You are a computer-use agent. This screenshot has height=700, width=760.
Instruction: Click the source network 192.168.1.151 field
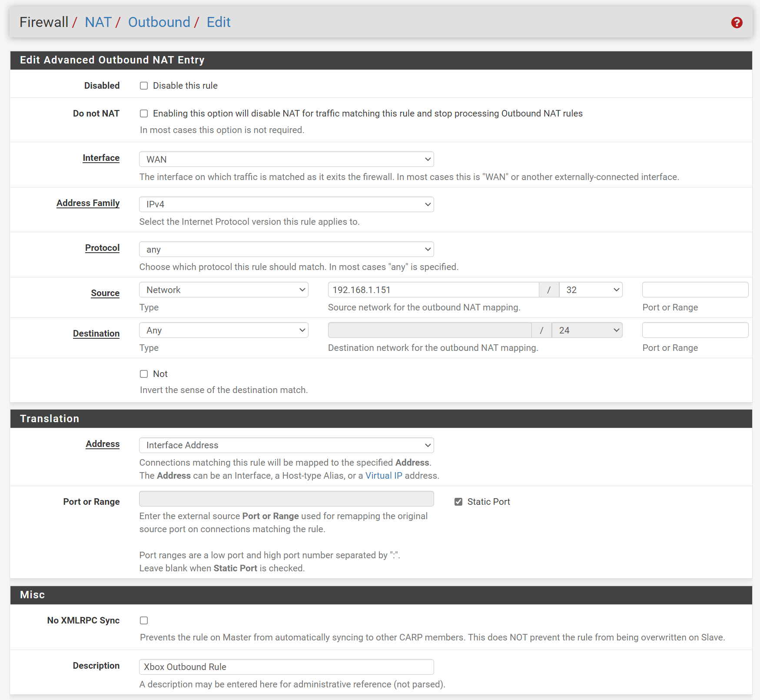[x=433, y=290]
